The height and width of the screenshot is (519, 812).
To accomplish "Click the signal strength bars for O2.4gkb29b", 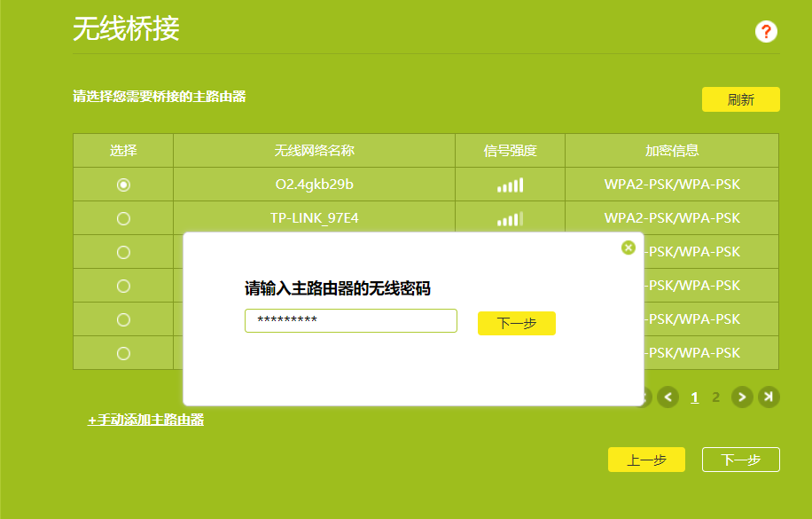I will [510, 184].
